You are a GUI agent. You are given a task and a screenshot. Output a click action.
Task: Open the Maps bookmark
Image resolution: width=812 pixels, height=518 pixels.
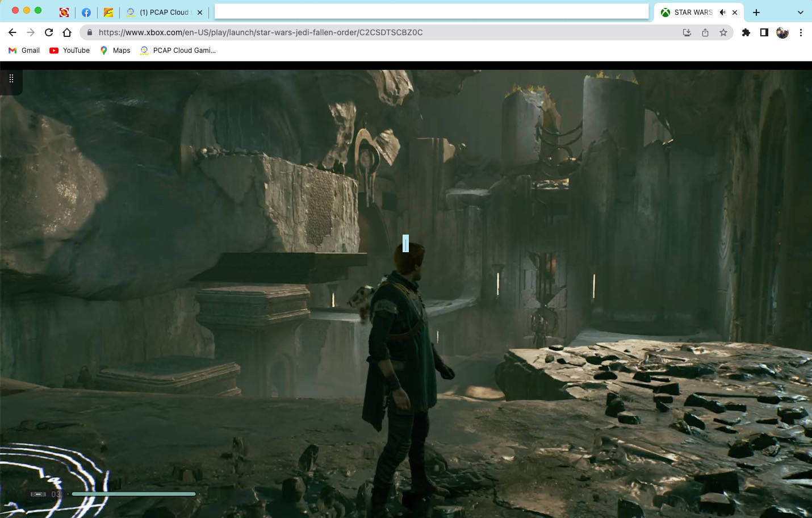coord(115,50)
